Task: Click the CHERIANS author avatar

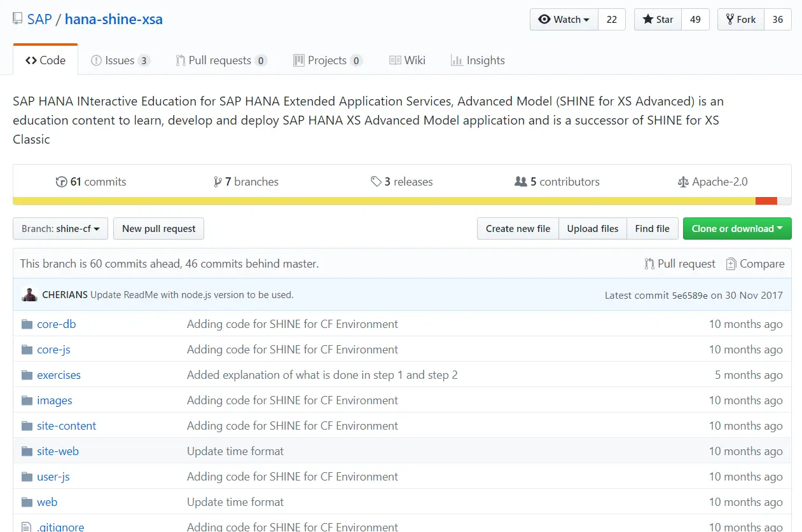Action: [x=29, y=295]
